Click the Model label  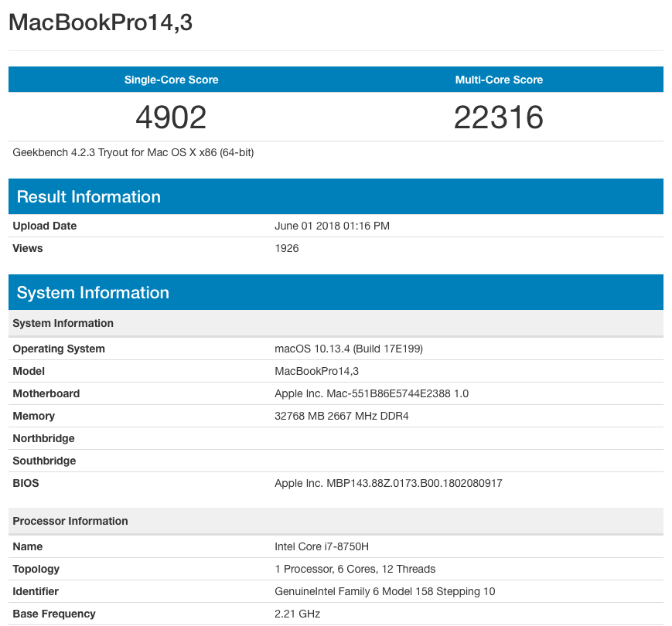pos(29,371)
